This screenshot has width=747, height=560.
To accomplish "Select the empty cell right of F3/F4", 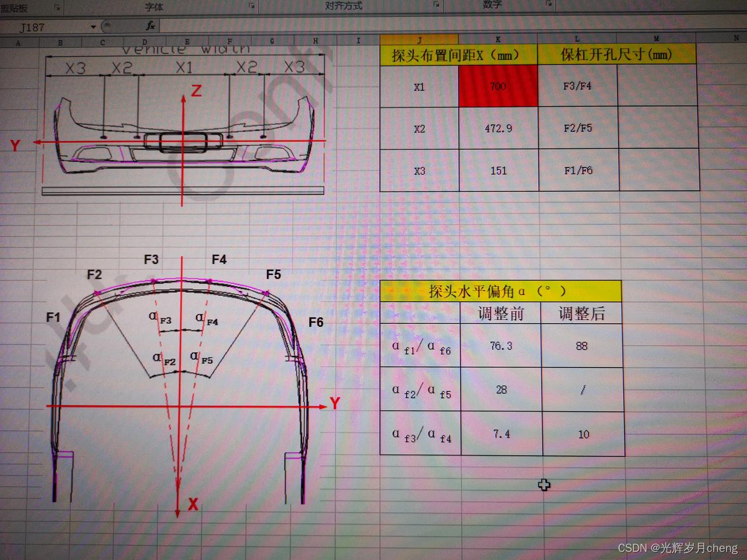I will coord(657,85).
